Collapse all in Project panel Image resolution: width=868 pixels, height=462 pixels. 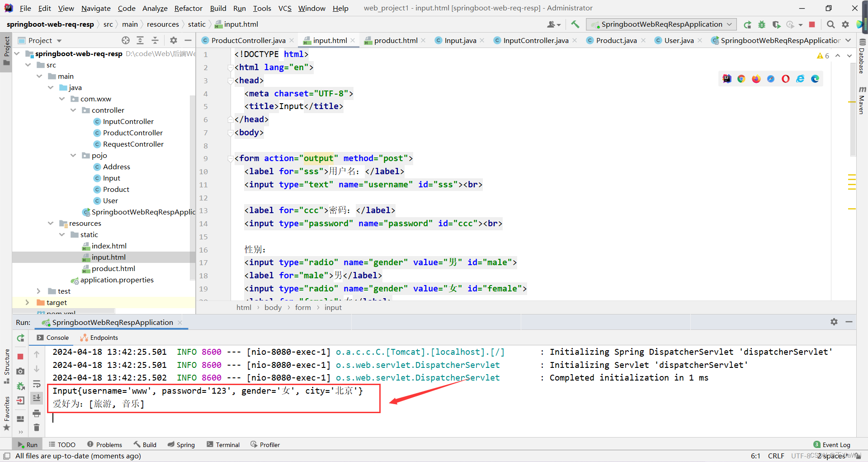[x=155, y=40]
